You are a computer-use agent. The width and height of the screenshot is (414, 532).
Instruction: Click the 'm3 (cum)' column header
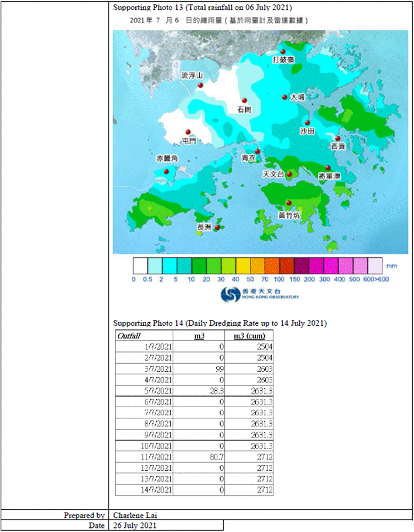click(249, 336)
